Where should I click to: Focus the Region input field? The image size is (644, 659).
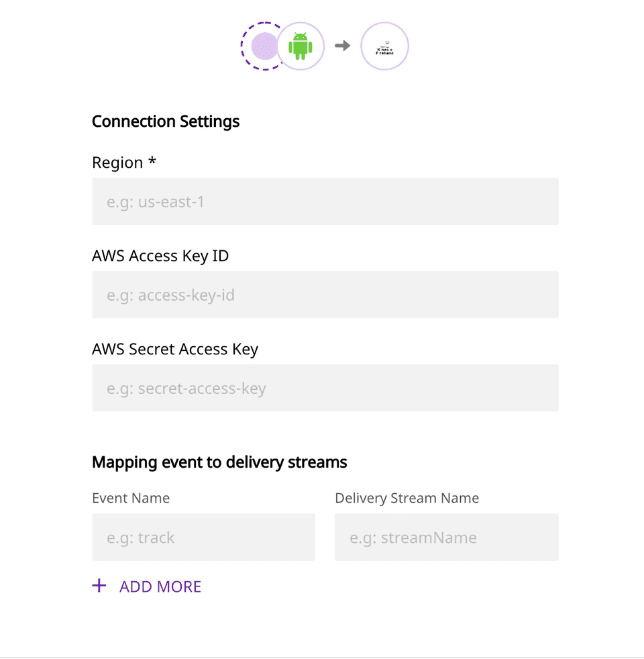tap(325, 201)
